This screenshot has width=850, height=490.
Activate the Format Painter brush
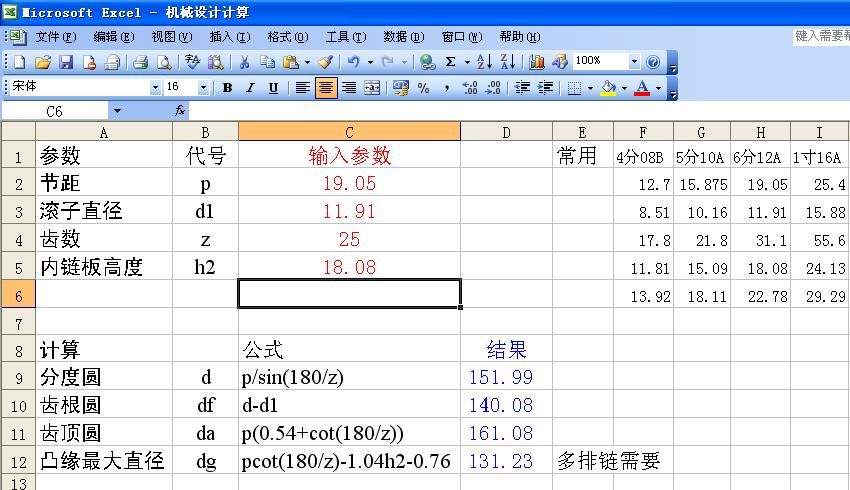click(x=325, y=62)
